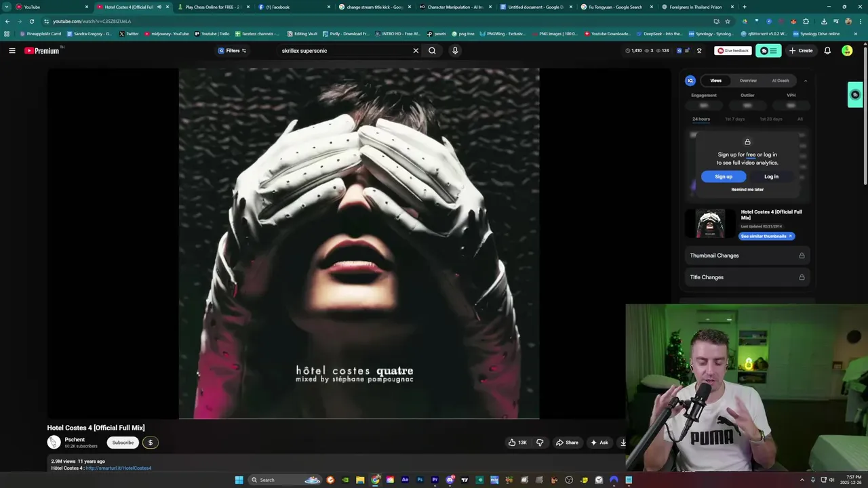Bookmark this page with the star
Viewport: 868px width, 488px height.
pos(728,21)
